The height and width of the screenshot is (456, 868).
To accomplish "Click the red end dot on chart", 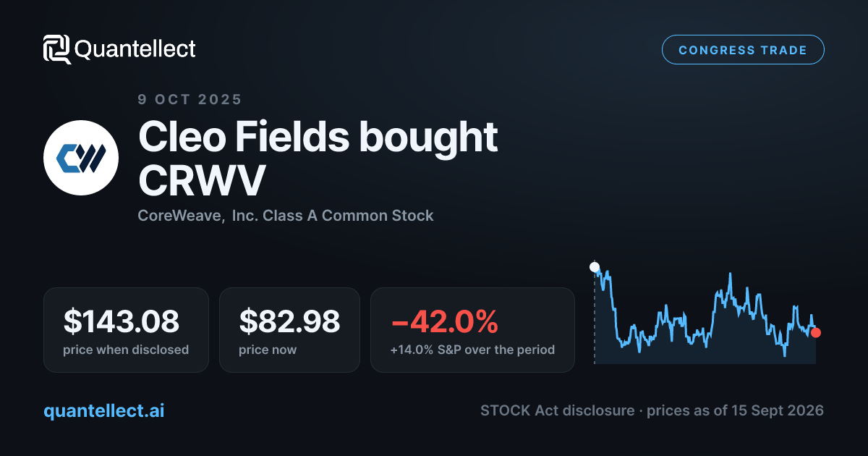I will pos(816,332).
